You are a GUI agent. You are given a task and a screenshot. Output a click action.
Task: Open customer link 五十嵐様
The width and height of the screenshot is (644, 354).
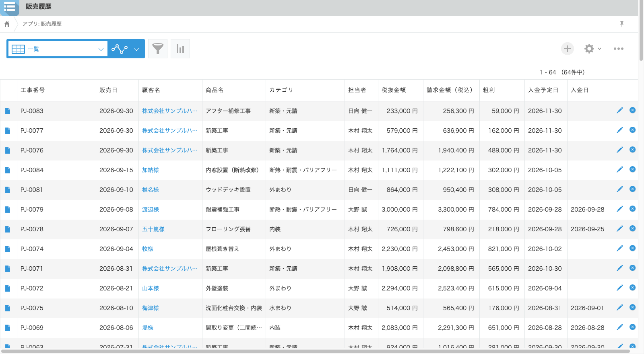(x=153, y=229)
